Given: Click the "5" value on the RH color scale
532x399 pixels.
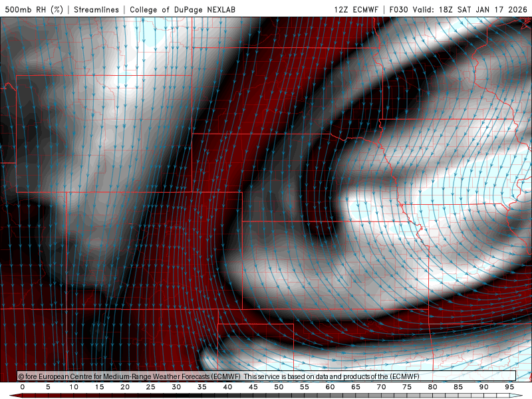Looking at the screenshot, I should (48, 387).
